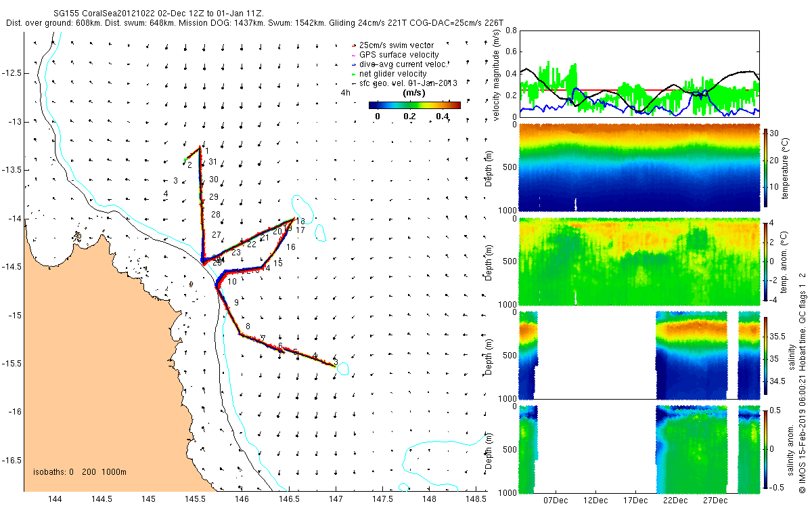Click the velocity magnitude time-series plot
The height and width of the screenshot is (508, 812).
(639, 73)
